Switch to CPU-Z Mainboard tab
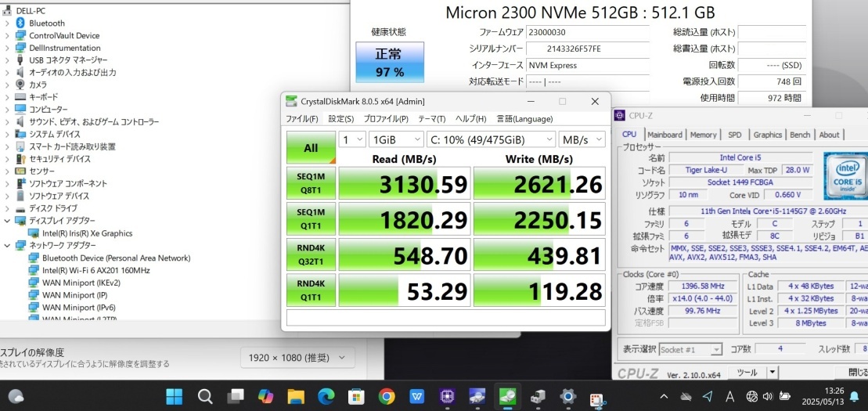Viewport: 868px width, 411px height. click(665, 135)
